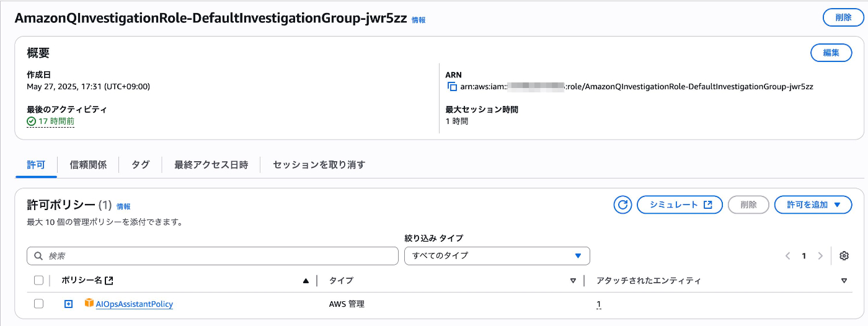Switch to the 信頼関係 tab
Image resolution: width=868 pixels, height=326 pixels.
click(x=88, y=165)
